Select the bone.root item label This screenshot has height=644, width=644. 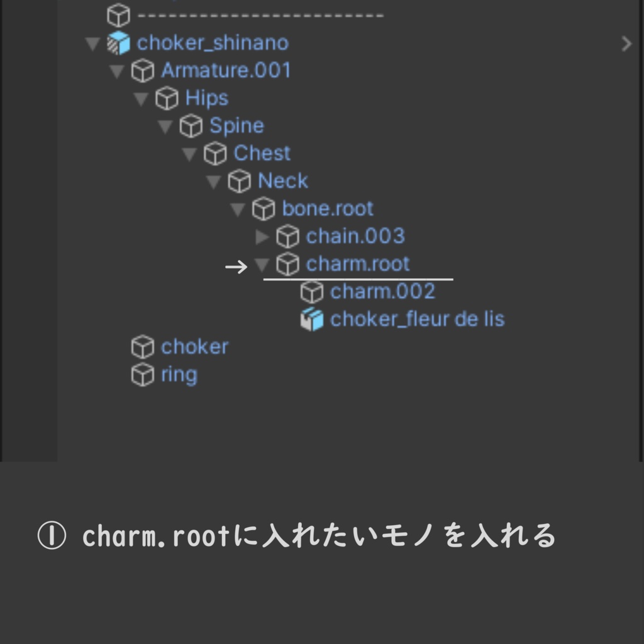coord(327,208)
